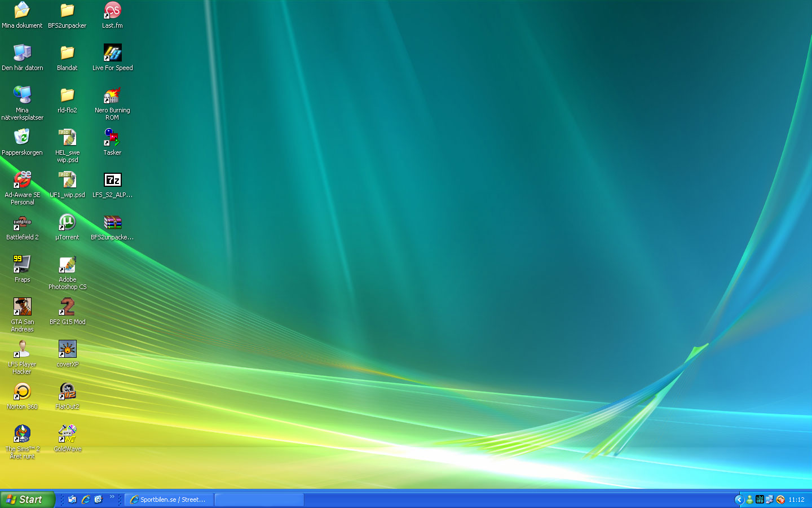Select the Papperskorgen recycle bin icon
Image resolution: width=812 pixels, height=508 pixels.
coord(22,142)
